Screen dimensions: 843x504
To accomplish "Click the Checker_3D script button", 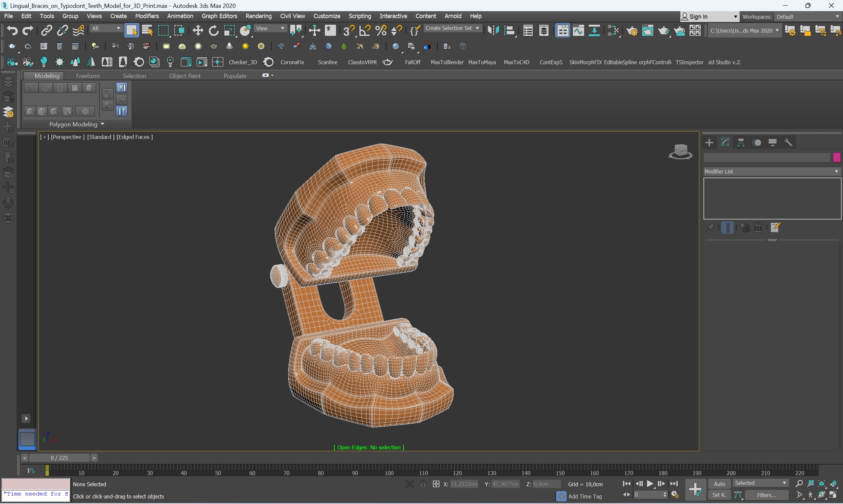I will [x=242, y=62].
